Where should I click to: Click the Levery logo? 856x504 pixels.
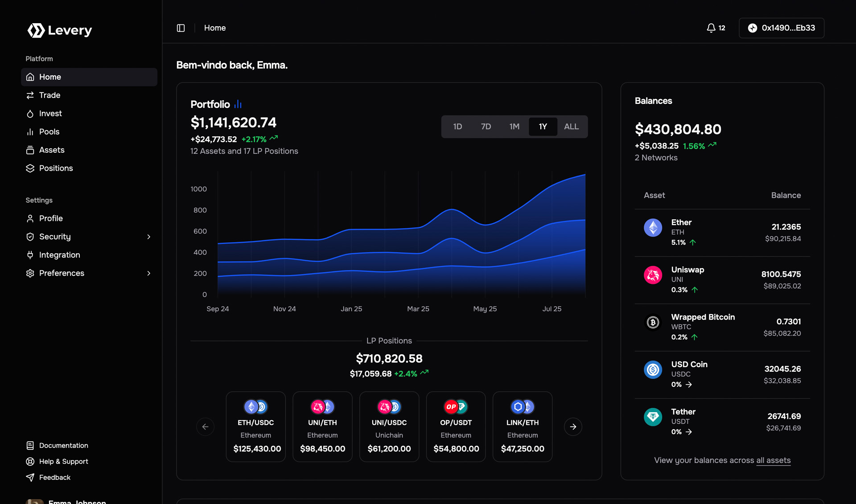(59, 30)
